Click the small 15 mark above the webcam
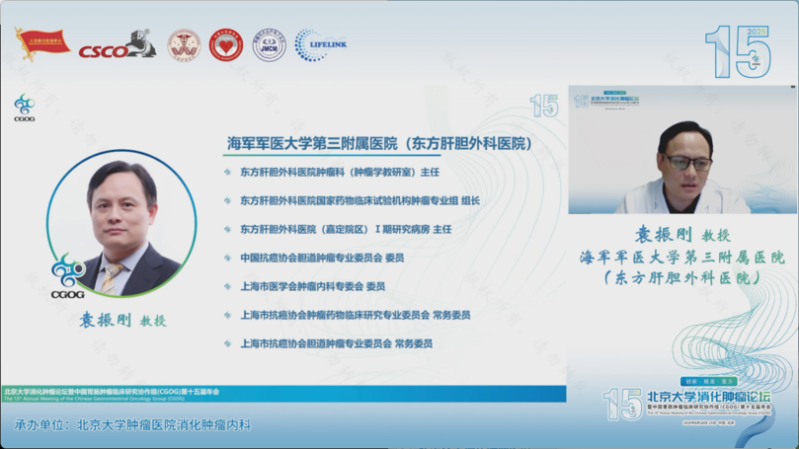 [543, 105]
